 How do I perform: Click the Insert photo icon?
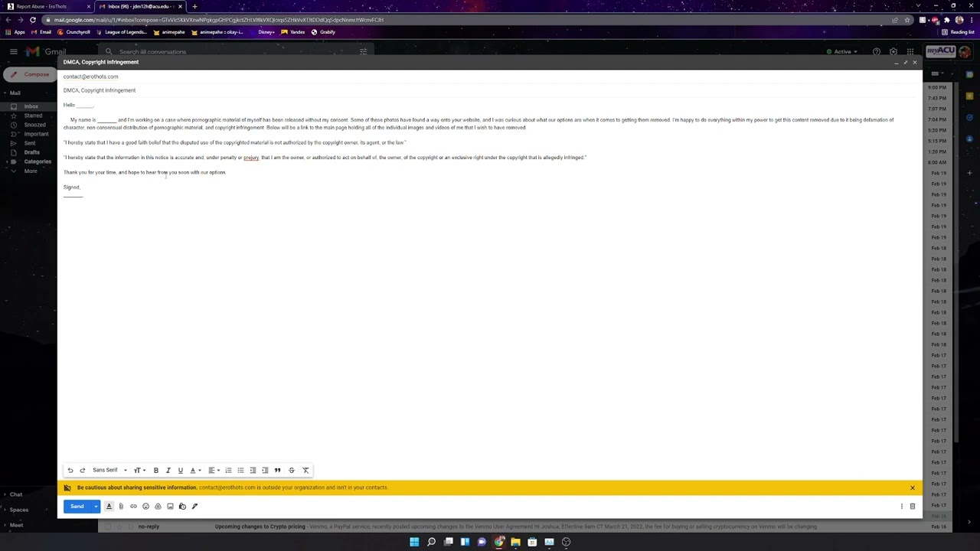170,506
